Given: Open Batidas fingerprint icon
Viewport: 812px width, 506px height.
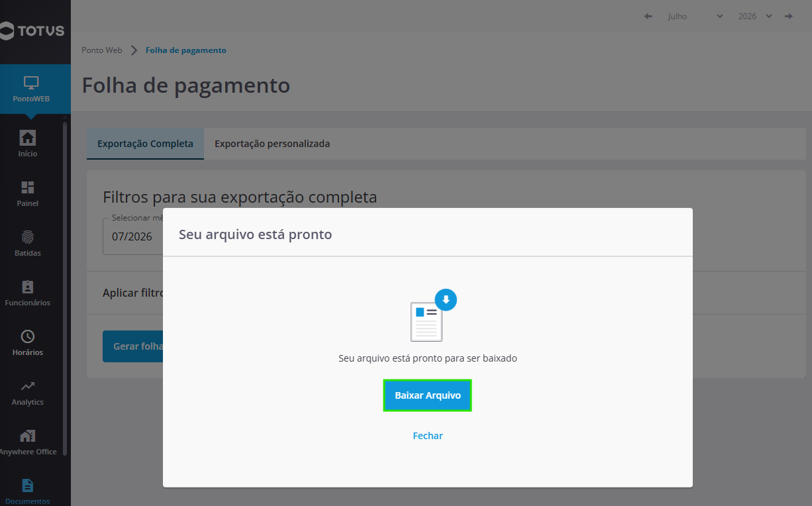Looking at the screenshot, I should pyautogui.click(x=28, y=237).
